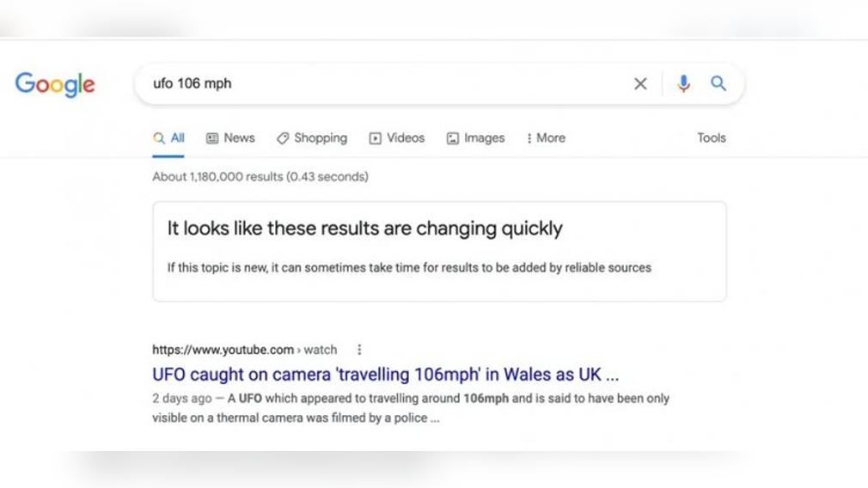Screen dimensions: 868x488
Task: Click the blue magnifier search button
Action: coord(718,83)
